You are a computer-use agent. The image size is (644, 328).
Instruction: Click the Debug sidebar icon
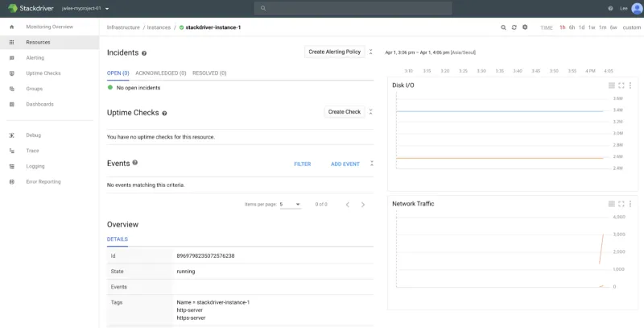(x=11, y=135)
